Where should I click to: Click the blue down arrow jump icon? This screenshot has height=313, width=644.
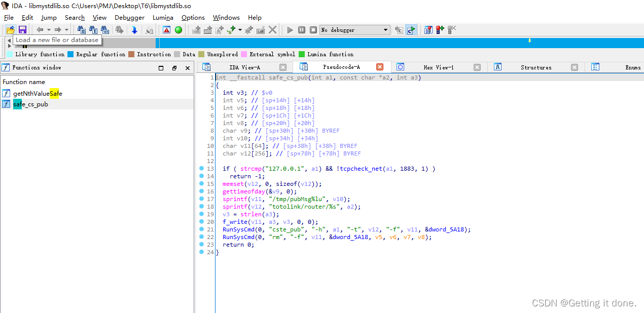[x=134, y=30]
